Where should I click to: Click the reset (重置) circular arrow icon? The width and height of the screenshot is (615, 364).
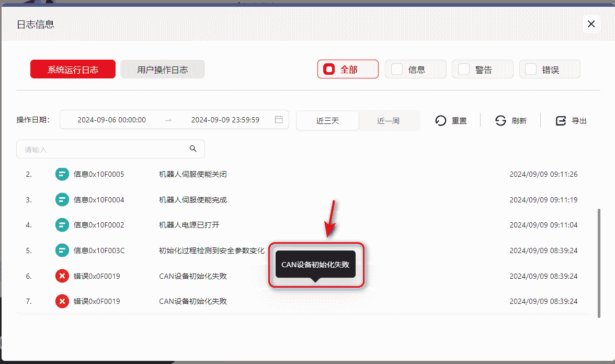coord(441,121)
